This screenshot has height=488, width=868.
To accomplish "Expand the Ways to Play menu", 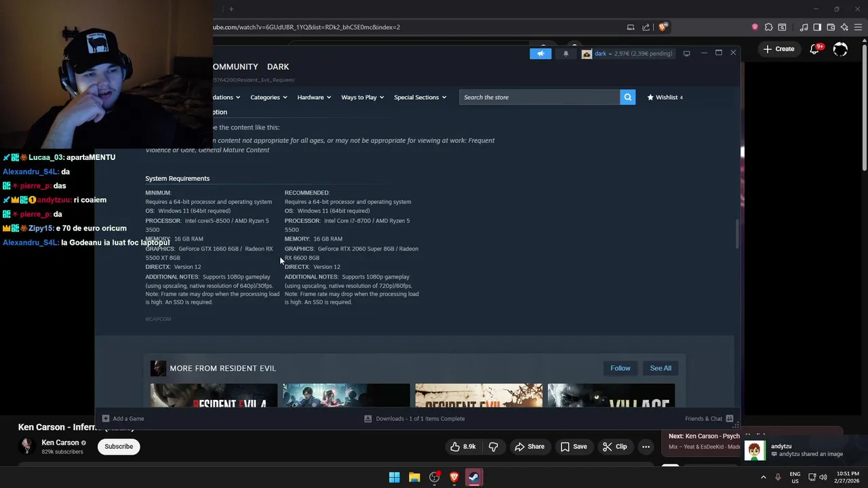I will tap(362, 97).
